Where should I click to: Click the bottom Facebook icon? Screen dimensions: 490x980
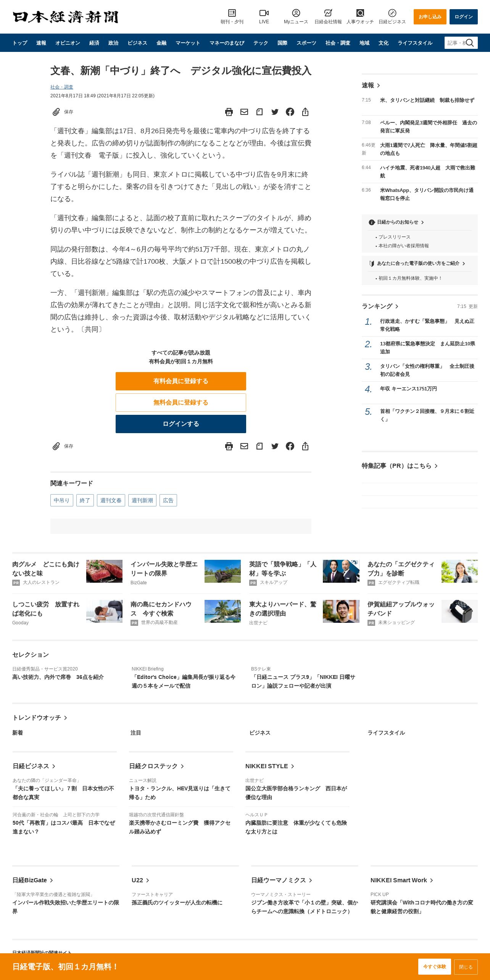click(x=290, y=446)
